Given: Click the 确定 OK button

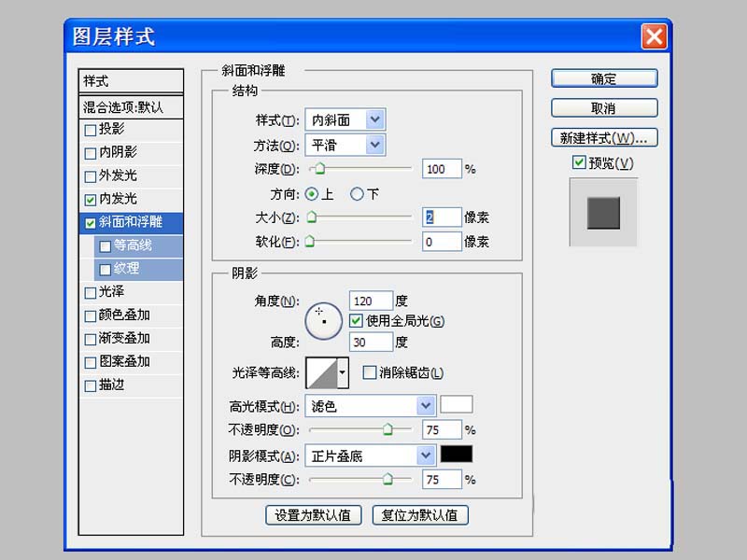Looking at the screenshot, I should (604, 78).
